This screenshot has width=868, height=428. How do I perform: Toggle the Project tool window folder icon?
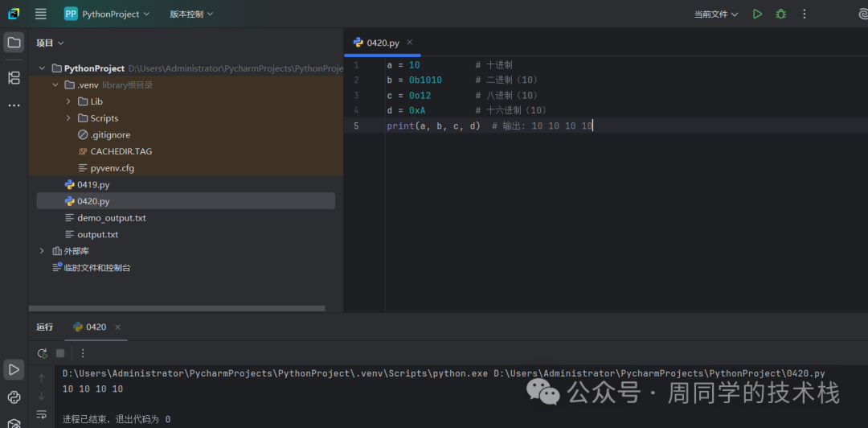click(14, 43)
